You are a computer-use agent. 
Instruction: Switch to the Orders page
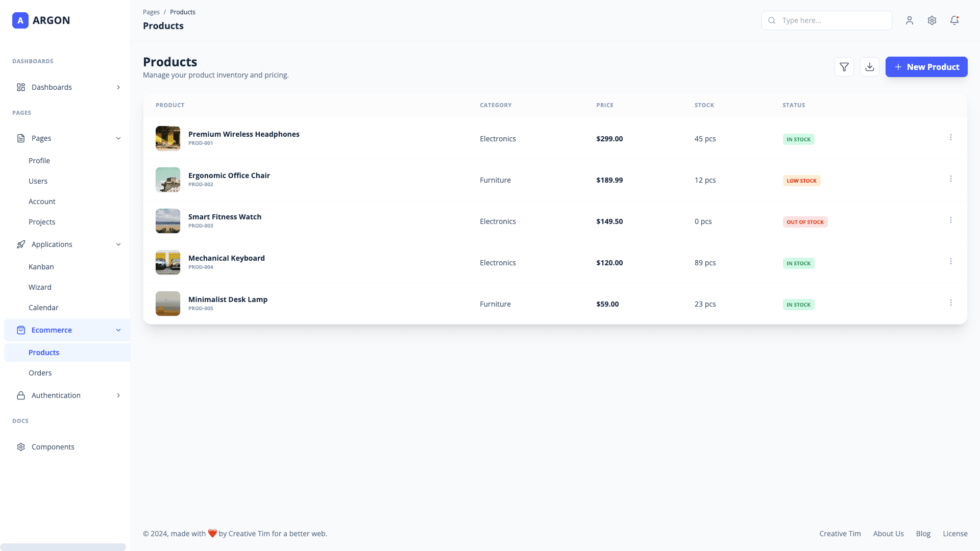tap(40, 372)
